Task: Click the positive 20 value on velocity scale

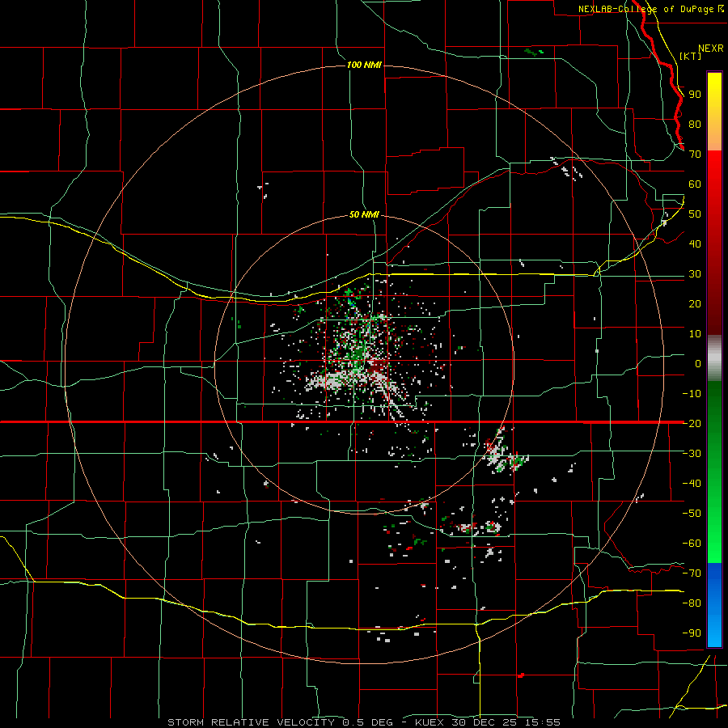Action: tap(695, 303)
